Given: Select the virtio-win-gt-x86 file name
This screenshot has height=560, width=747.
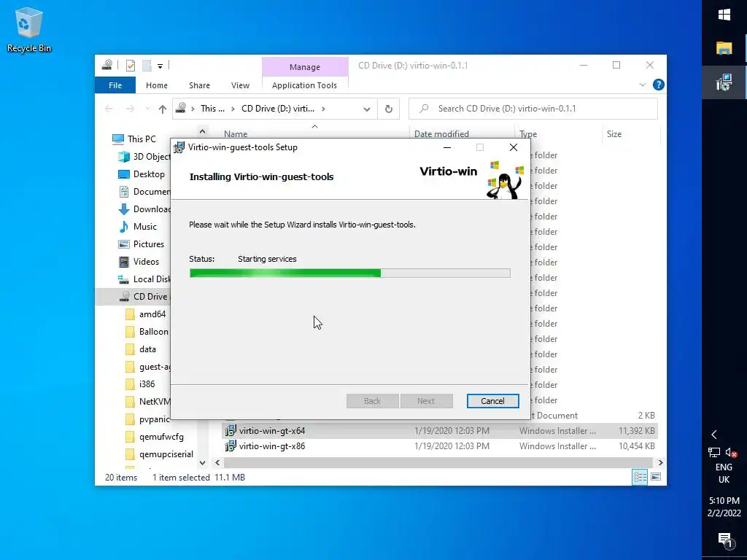Looking at the screenshot, I should point(272,446).
